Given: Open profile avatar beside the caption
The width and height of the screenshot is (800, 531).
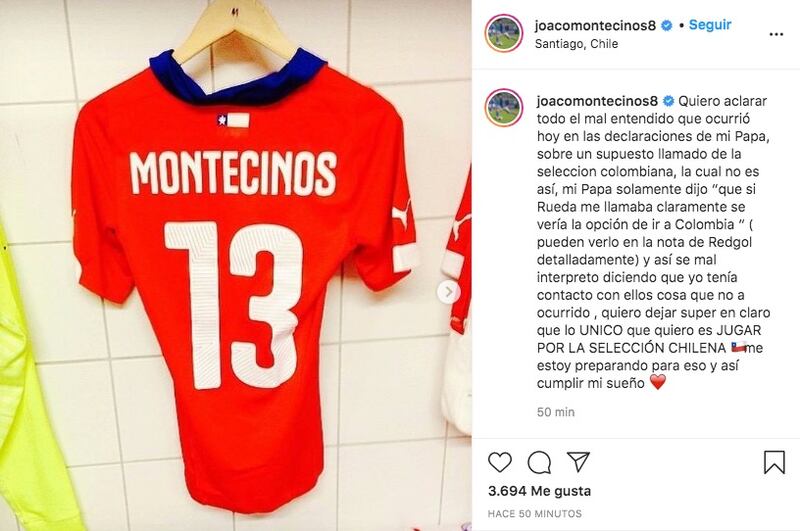Looking at the screenshot, I should (x=504, y=108).
